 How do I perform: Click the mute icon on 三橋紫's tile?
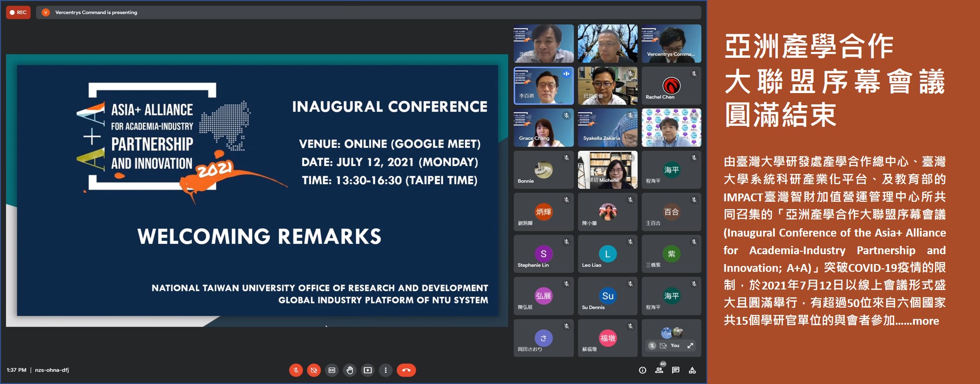(694, 242)
